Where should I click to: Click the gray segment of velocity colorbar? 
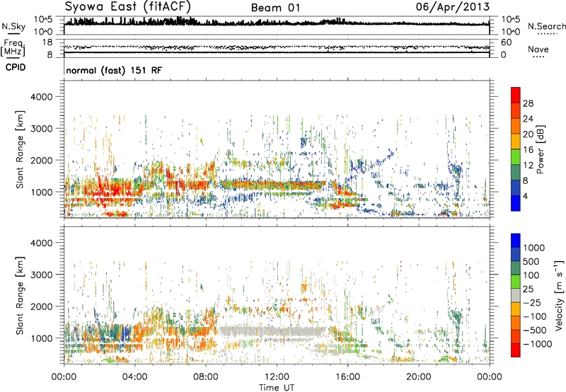516,295
